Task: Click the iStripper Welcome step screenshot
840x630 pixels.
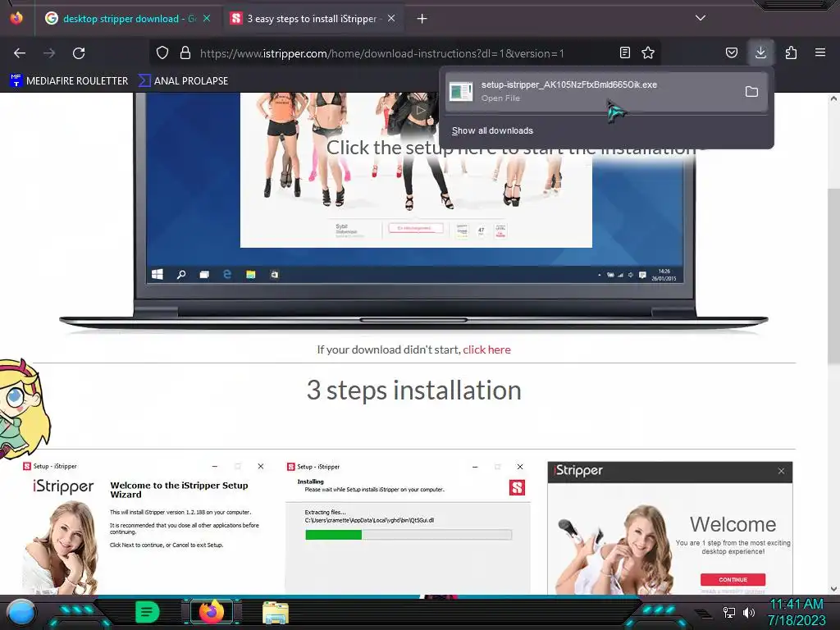Action: click(669, 527)
